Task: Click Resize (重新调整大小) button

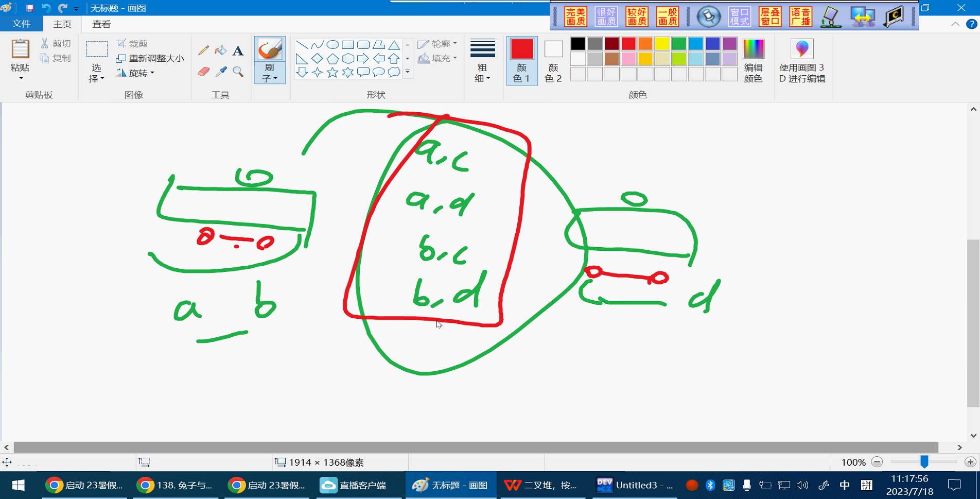Action: (150, 58)
